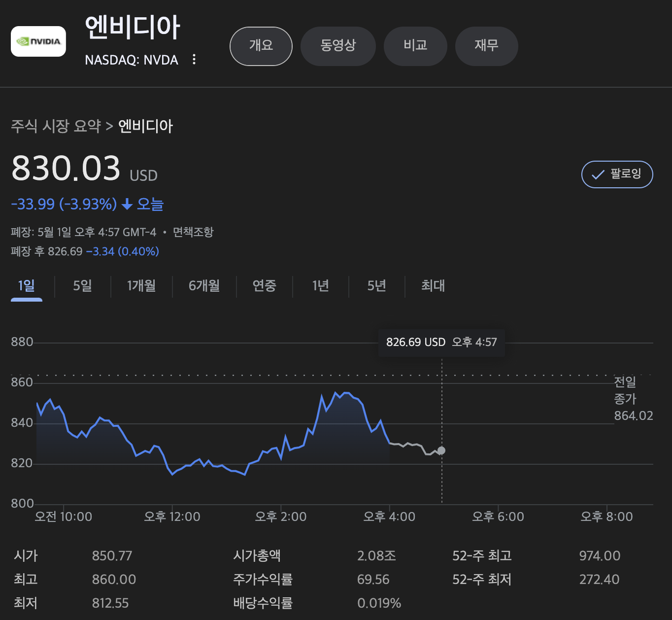The image size is (672, 620).
Task: Select the 1일 chart range
Action: pyautogui.click(x=27, y=286)
